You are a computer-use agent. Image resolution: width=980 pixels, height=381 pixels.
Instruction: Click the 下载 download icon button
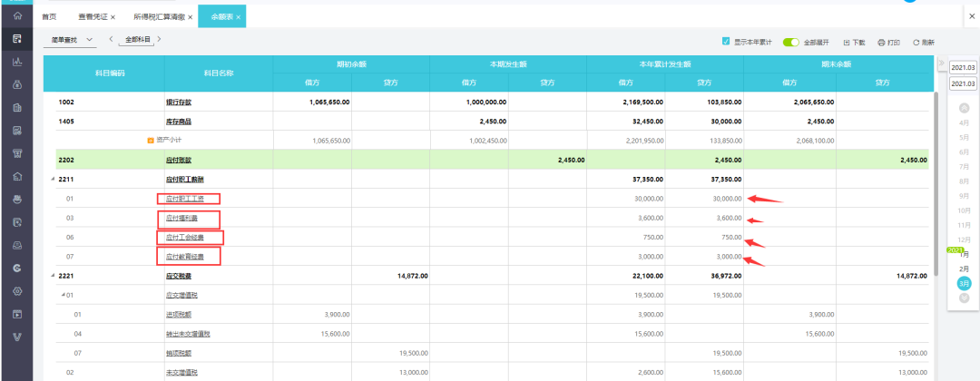click(855, 43)
